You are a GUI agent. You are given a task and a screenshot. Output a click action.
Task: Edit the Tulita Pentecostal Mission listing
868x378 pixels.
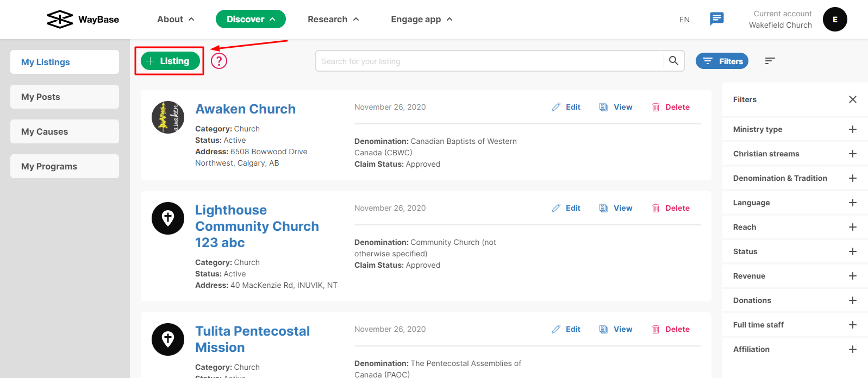566,329
